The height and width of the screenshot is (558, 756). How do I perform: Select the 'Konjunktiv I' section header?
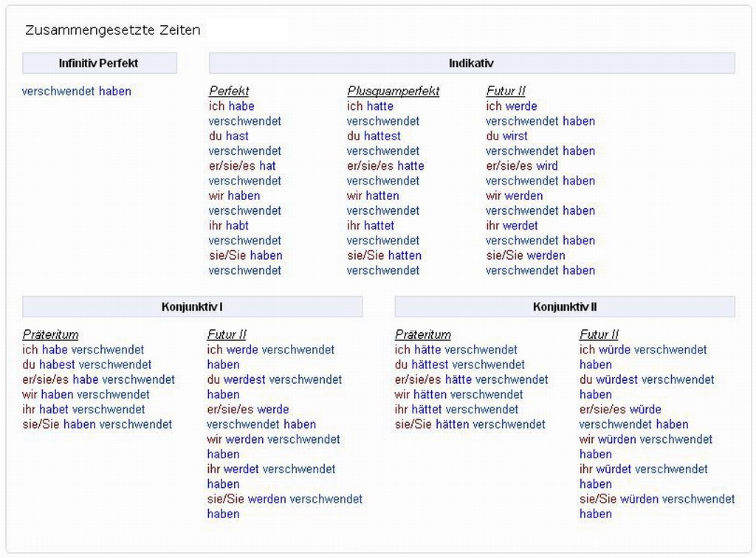pos(192,307)
